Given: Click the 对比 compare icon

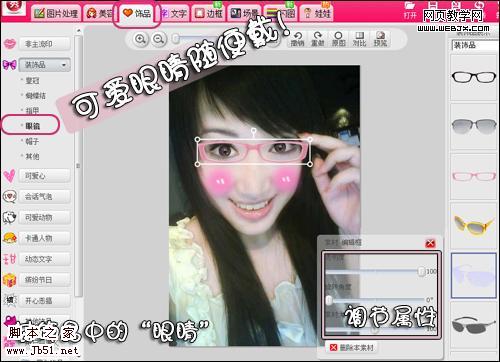Looking at the screenshot, I should 359,36.
